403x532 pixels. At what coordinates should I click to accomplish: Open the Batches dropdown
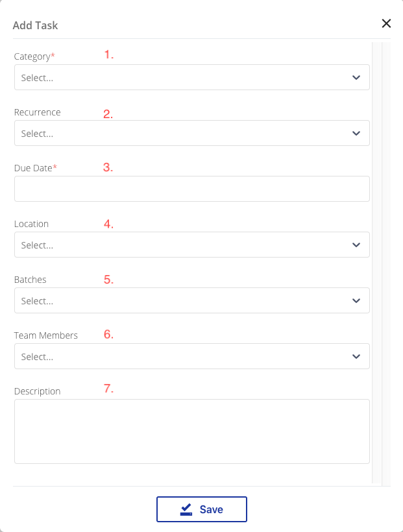pos(192,300)
